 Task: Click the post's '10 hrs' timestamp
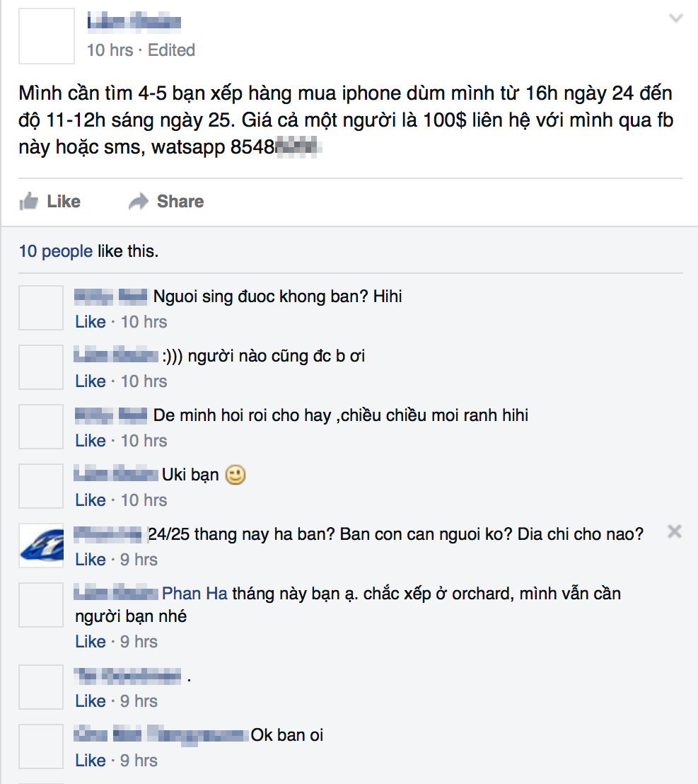pyautogui.click(x=110, y=50)
